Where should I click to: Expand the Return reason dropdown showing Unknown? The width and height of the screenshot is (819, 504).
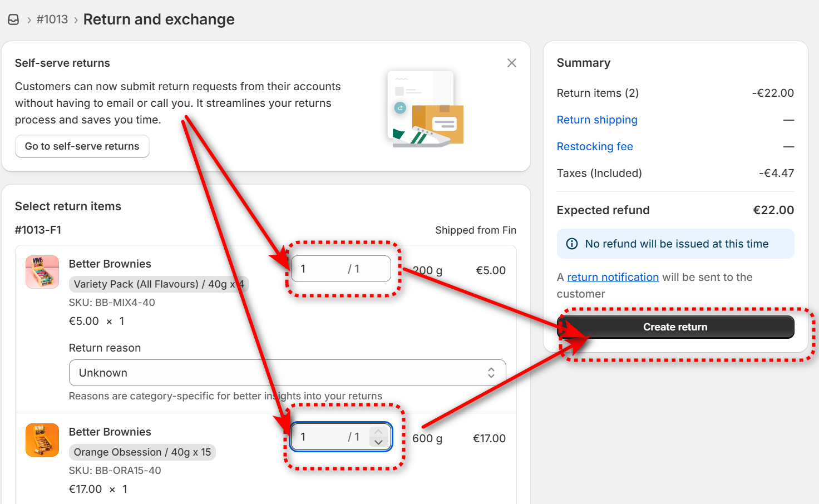click(287, 373)
